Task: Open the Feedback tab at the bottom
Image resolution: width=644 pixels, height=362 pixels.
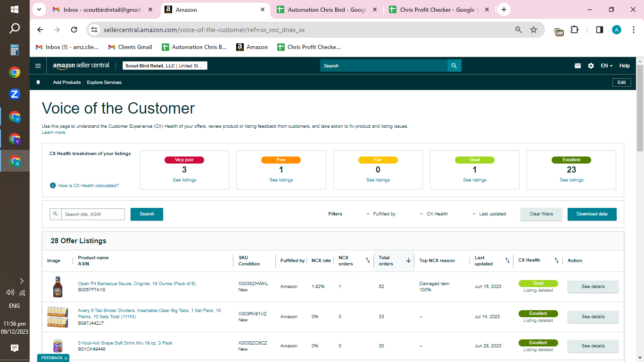Action: click(51, 358)
